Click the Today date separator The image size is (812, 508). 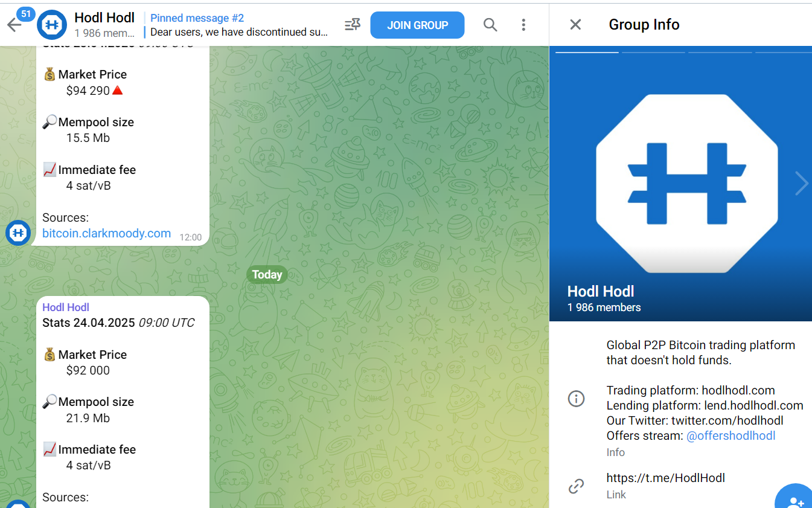(x=267, y=274)
